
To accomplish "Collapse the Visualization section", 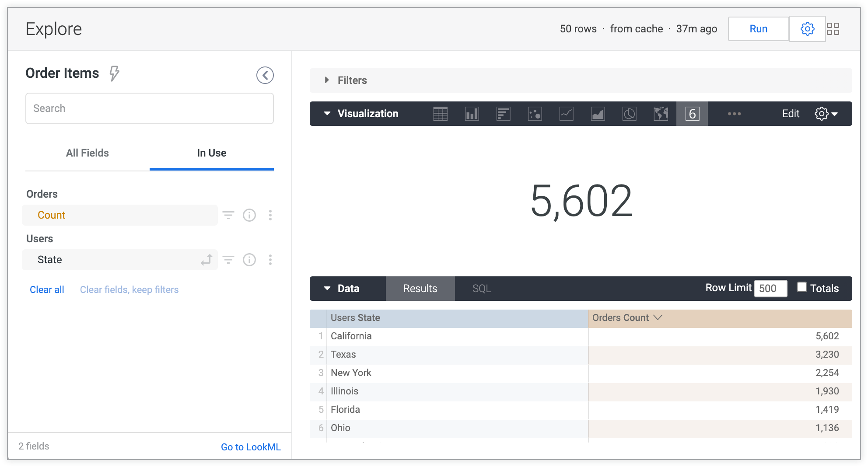I will pyautogui.click(x=327, y=113).
